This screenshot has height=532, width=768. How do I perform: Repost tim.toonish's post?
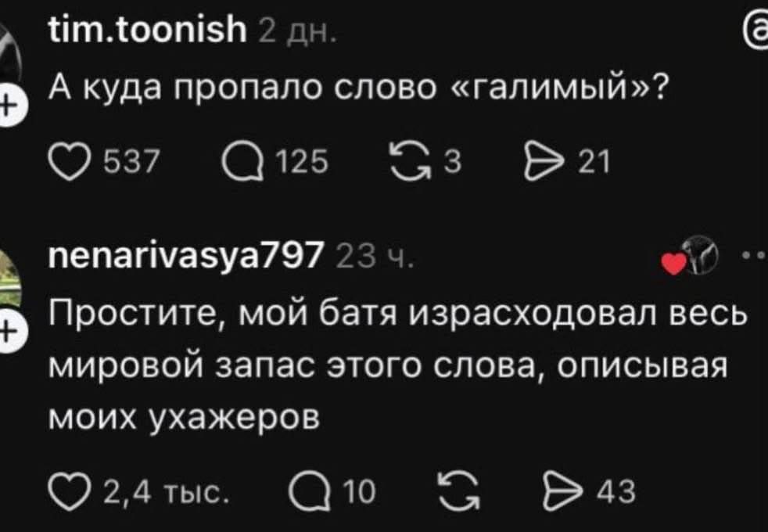[411, 162]
